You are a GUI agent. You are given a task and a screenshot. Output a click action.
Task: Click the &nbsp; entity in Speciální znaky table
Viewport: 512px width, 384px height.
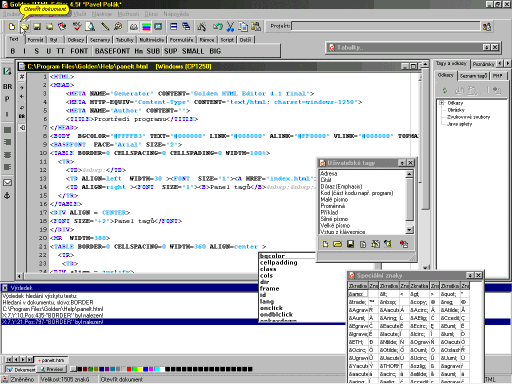387,302
